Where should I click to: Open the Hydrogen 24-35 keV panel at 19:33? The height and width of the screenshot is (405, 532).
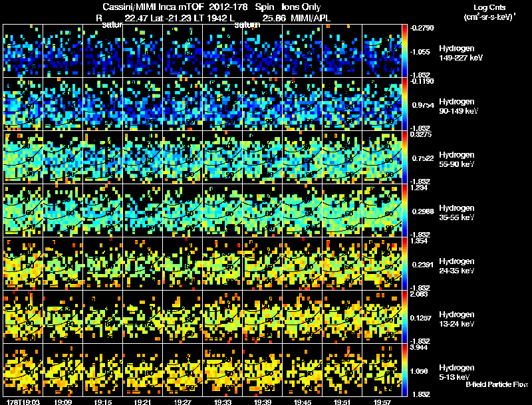click(223, 264)
